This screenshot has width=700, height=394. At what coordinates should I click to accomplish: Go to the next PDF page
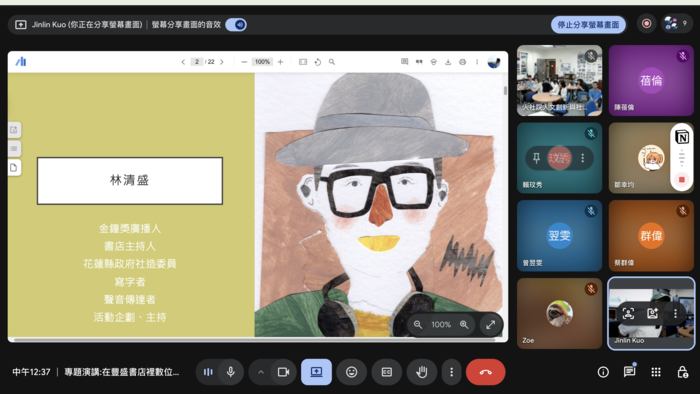(x=222, y=62)
